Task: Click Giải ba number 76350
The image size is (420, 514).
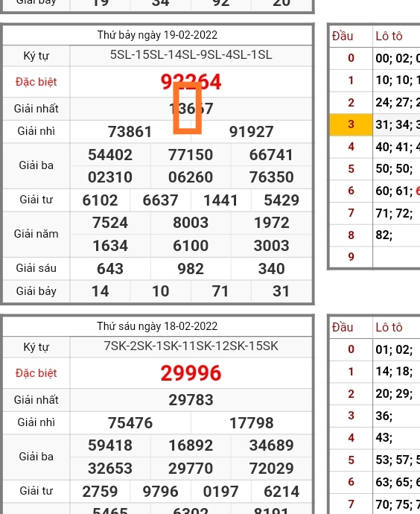Action: [271, 177]
